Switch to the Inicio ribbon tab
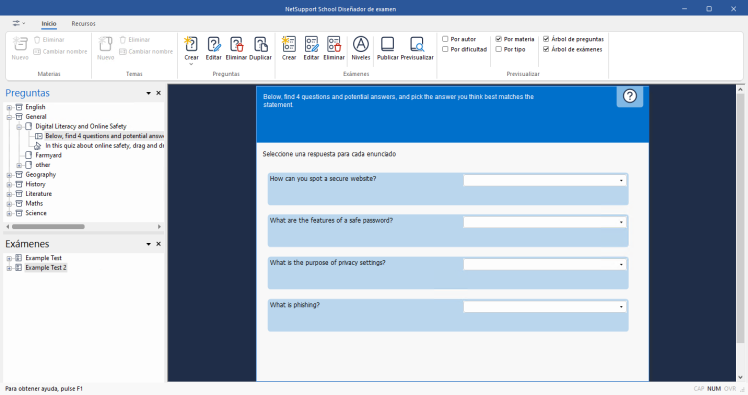Screen dimensions: 748x395 point(49,23)
